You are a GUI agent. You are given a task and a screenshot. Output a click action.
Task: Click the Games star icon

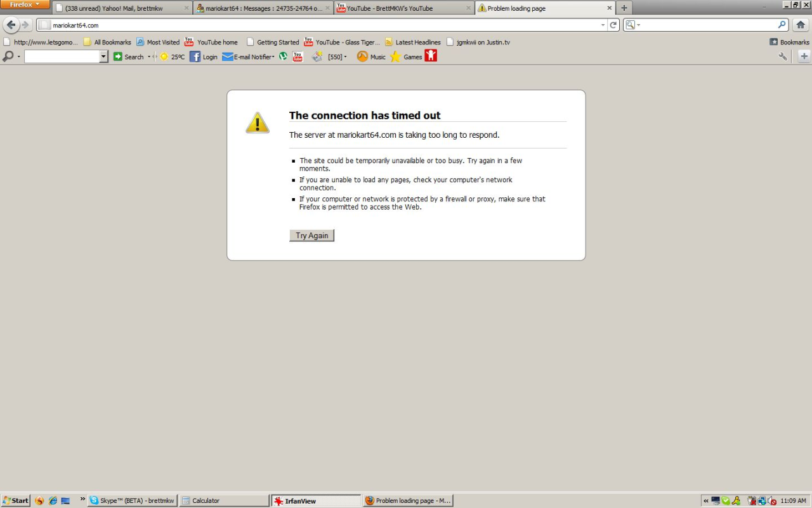click(x=396, y=57)
